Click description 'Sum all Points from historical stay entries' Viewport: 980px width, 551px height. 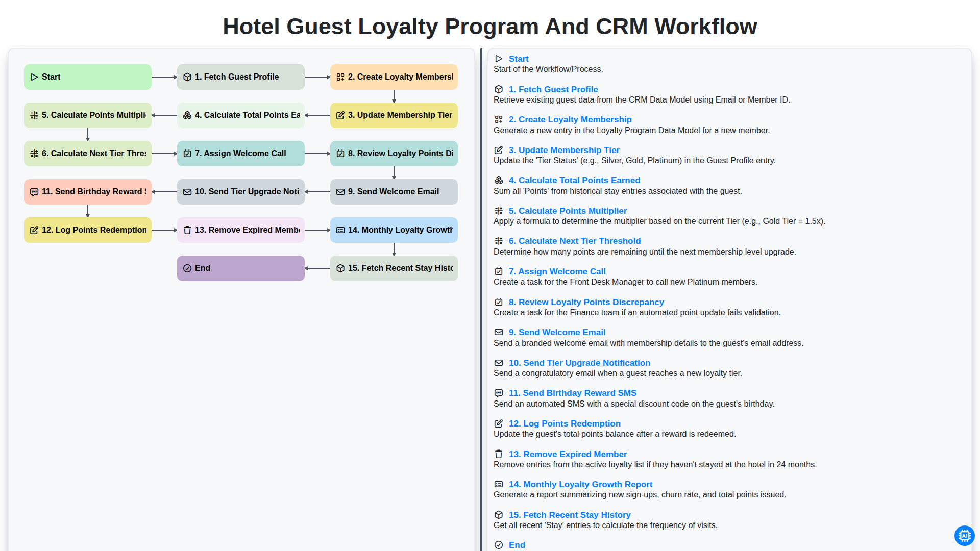[x=618, y=191]
